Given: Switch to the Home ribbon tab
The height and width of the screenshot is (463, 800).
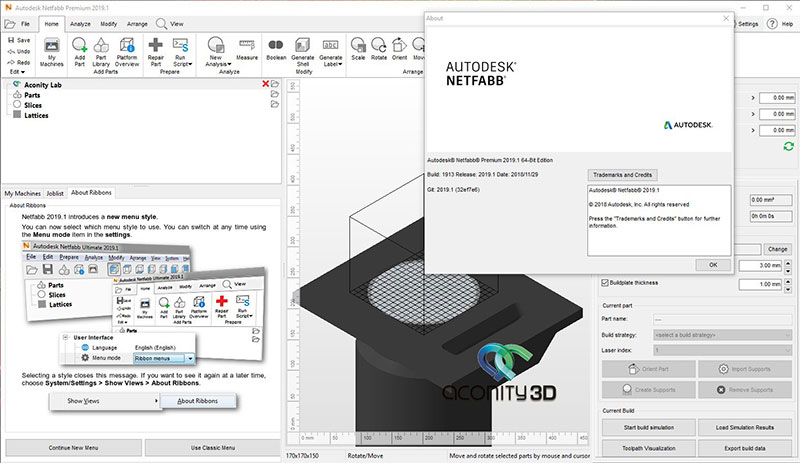Looking at the screenshot, I should pyautogui.click(x=52, y=24).
